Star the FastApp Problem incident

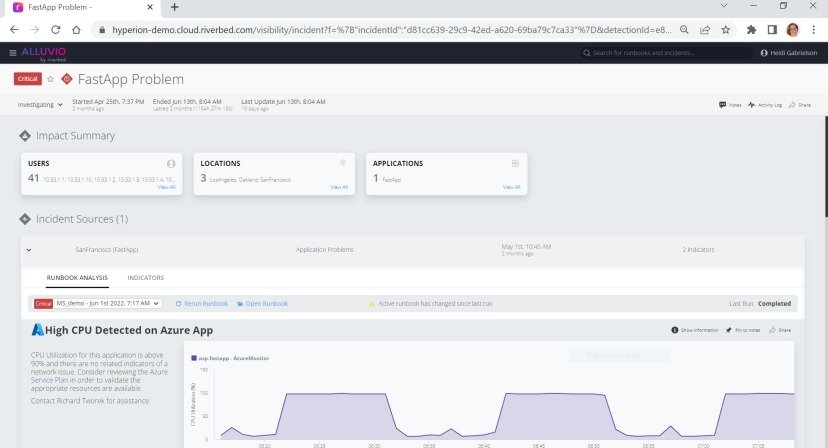pyautogui.click(x=51, y=79)
